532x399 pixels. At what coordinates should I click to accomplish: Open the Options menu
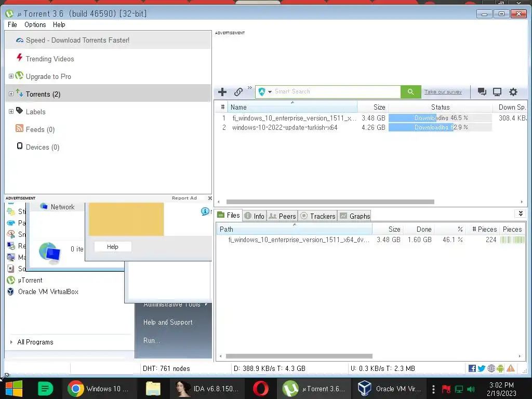click(35, 24)
